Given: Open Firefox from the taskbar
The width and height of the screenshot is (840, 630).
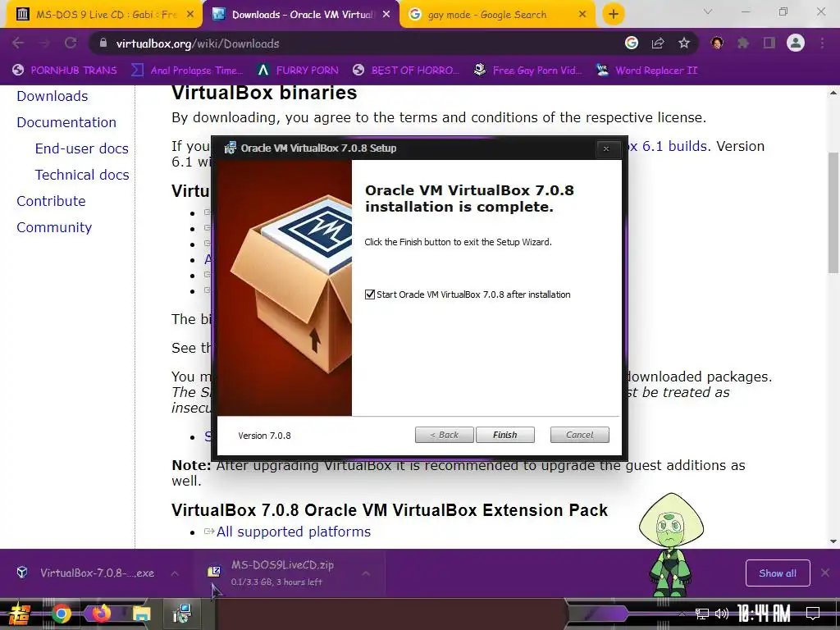Looking at the screenshot, I should [x=101, y=614].
